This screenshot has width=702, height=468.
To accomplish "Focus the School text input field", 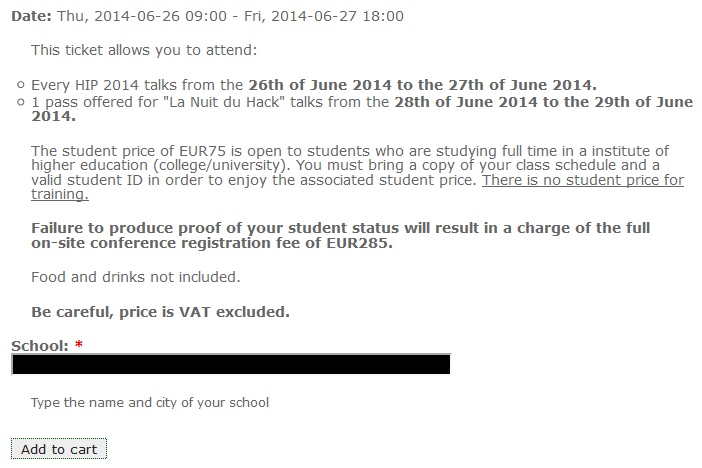I will (231, 364).
